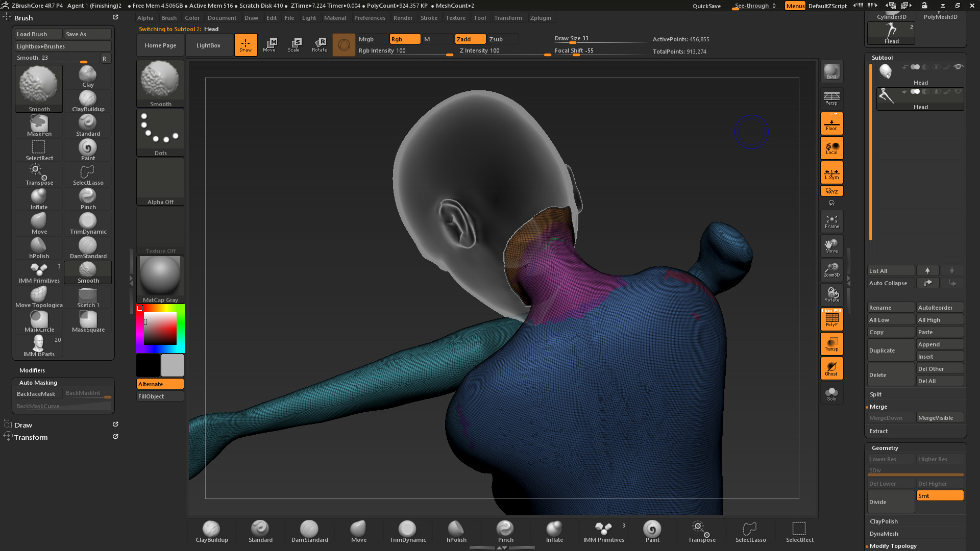Toggle Persp perspective view icon
The height and width of the screenshot is (551, 980).
click(831, 98)
